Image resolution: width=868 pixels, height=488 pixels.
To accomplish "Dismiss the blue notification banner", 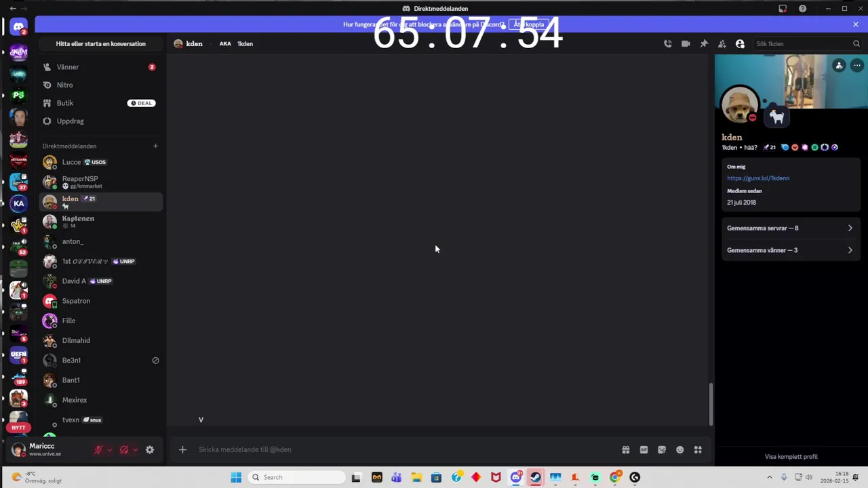I will [856, 24].
